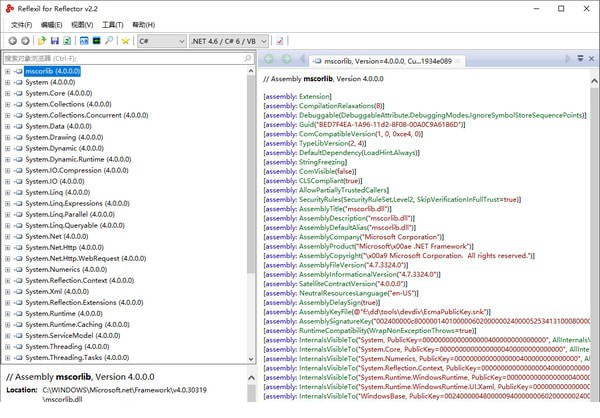Click the green back arrow in the code pane
Viewport: 600px width, 418px height.
tap(269, 59)
